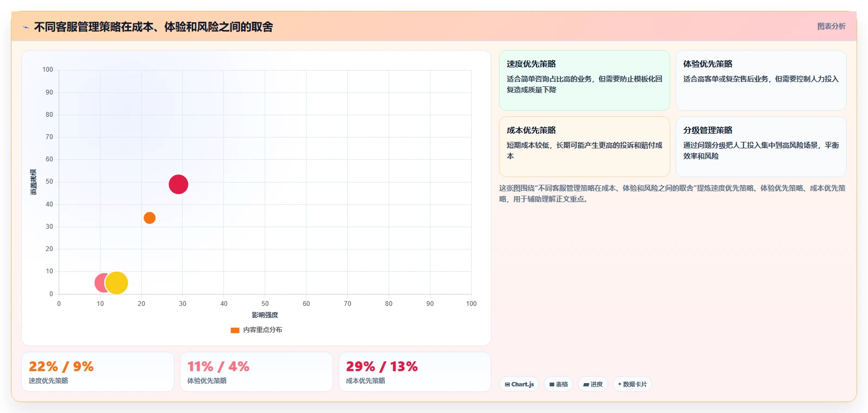Click the page title about 客服管理策略
The width and height of the screenshot is (868, 413).
click(x=154, y=27)
